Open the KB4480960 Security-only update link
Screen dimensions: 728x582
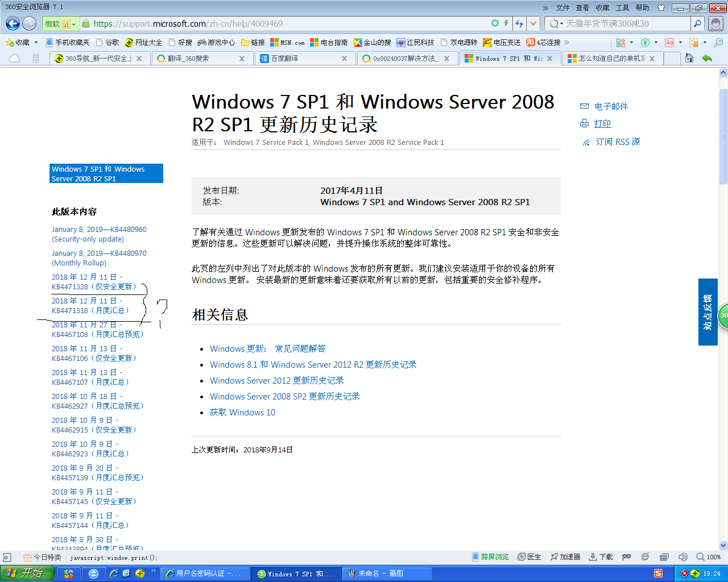point(99,234)
